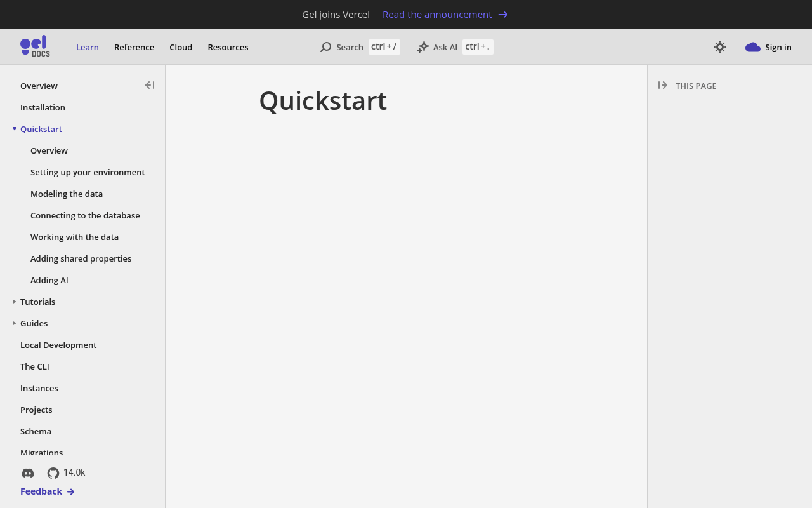Open the top-level Overview page
This screenshot has height=508, width=812.
(x=39, y=86)
